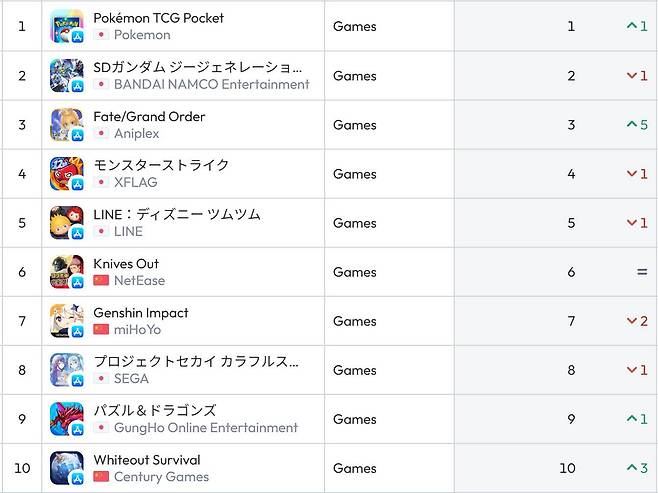Viewport: 658px width, 493px height.
Task: Click the LINE Disney Tsum Tsum icon
Action: click(67, 223)
